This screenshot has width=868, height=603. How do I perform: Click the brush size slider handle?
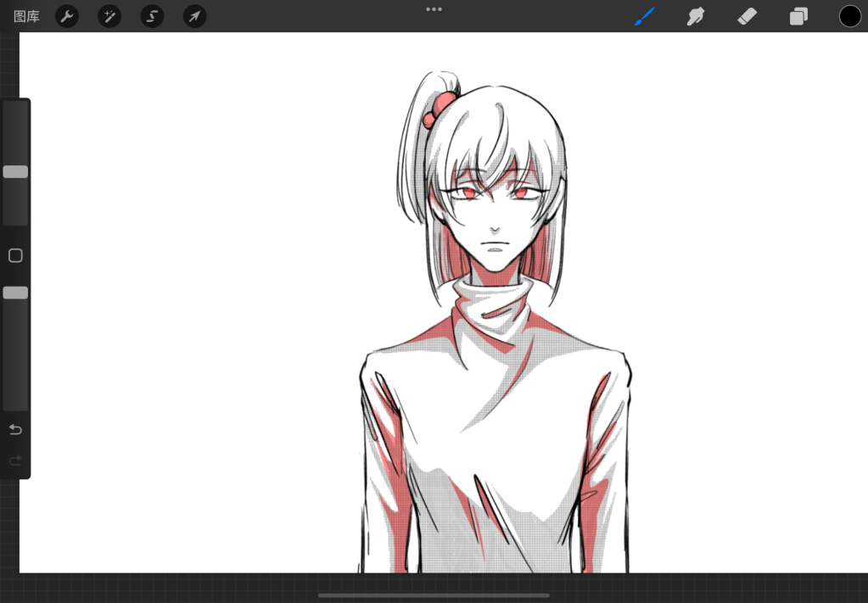pyautogui.click(x=15, y=172)
